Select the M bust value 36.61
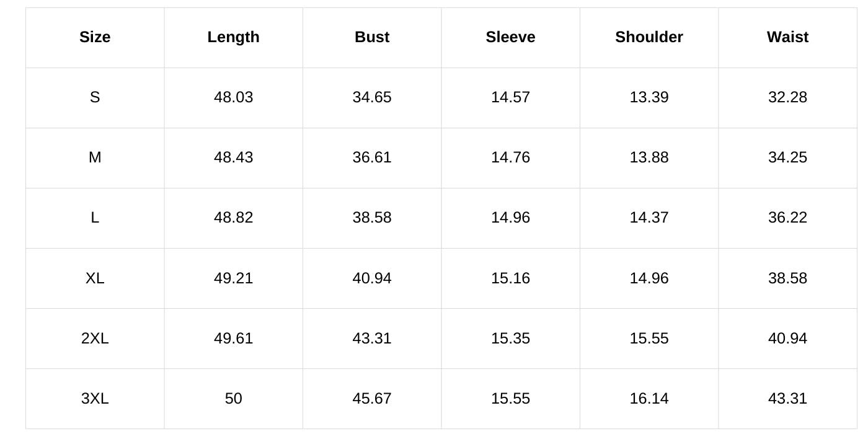Viewport: 868px width, 434px height. pos(372,157)
